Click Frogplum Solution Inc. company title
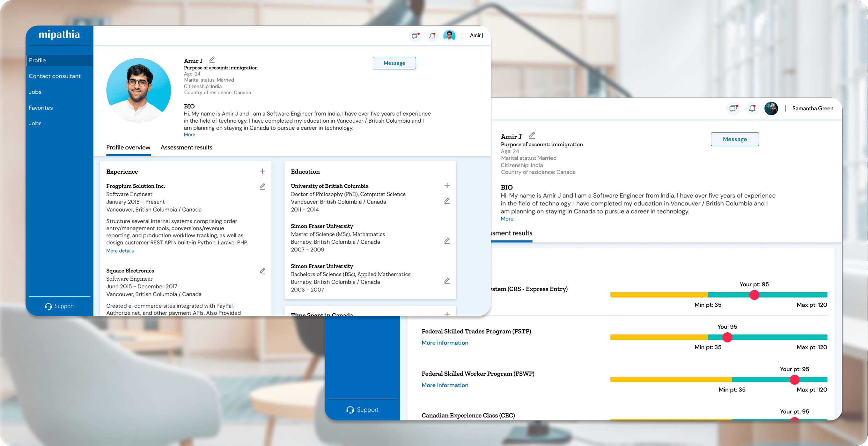The height and width of the screenshot is (446, 868). click(x=136, y=186)
